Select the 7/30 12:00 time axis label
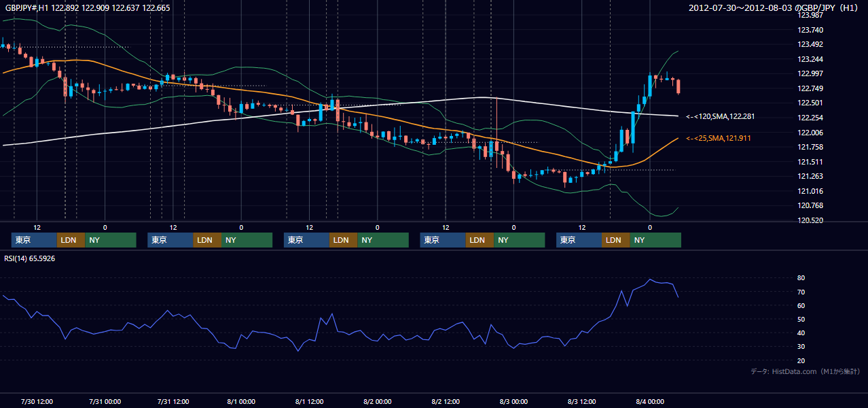 (x=37, y=401)
